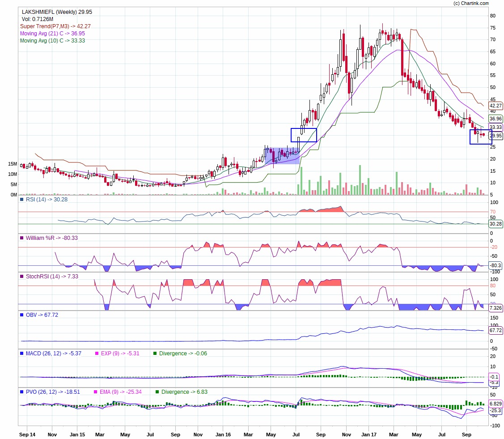Click the 80 price axis label at top
Image resolution: width=504 pixels, height=439 pixels.
point(493,16)
